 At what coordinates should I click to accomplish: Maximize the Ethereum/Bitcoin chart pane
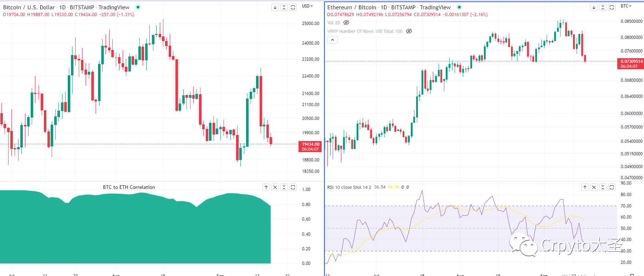pyautogui.click(x=612, y=7)
